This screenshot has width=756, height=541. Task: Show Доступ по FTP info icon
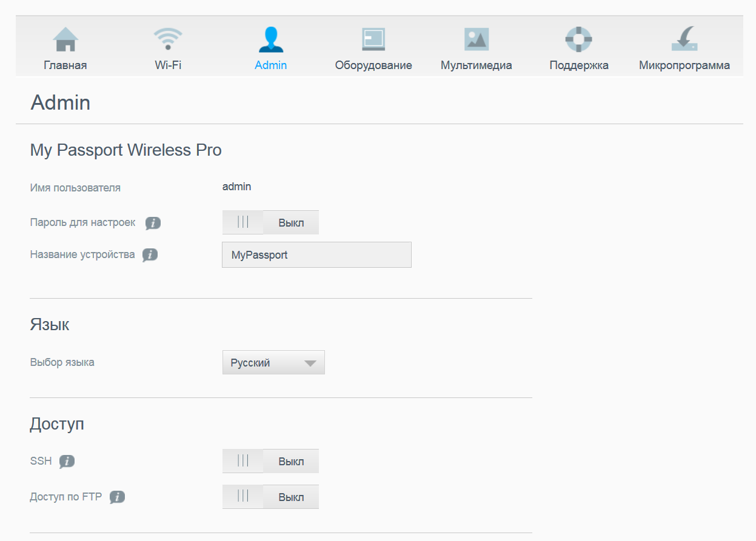[117, 497]
